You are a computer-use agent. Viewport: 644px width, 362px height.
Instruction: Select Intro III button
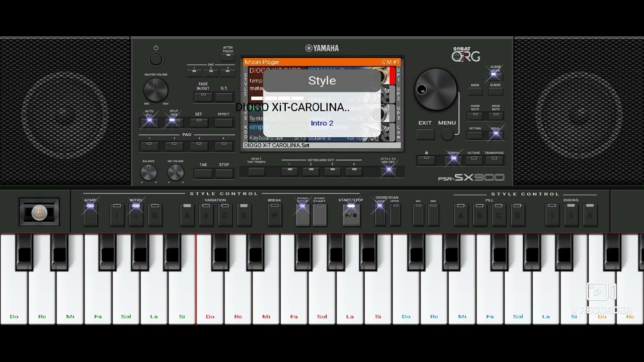coord(154,215)
